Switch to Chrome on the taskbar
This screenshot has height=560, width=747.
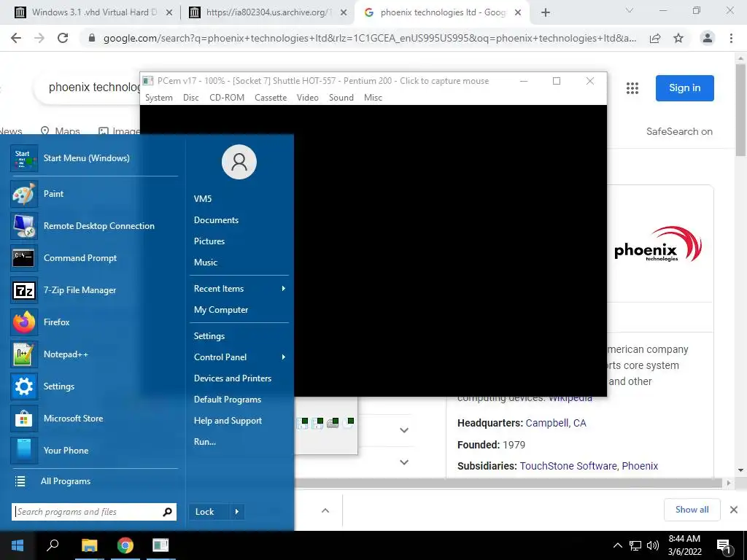(x=125, y=545)
